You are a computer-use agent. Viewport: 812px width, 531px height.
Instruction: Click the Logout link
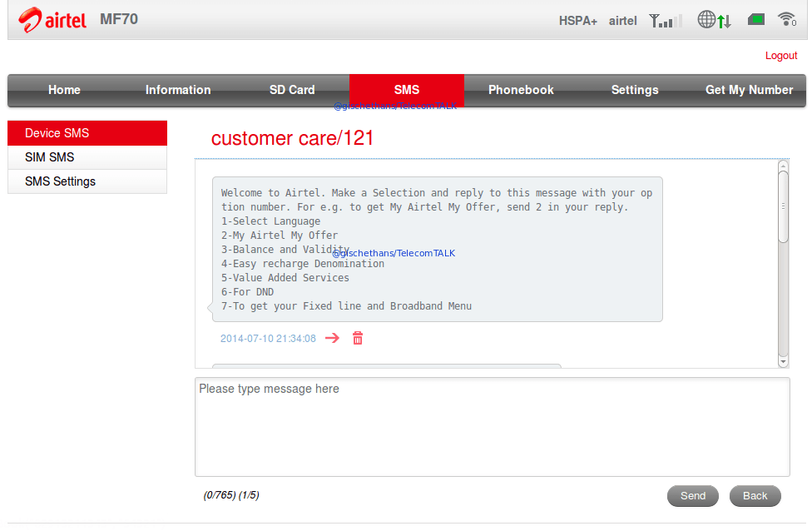coord(781,56)
